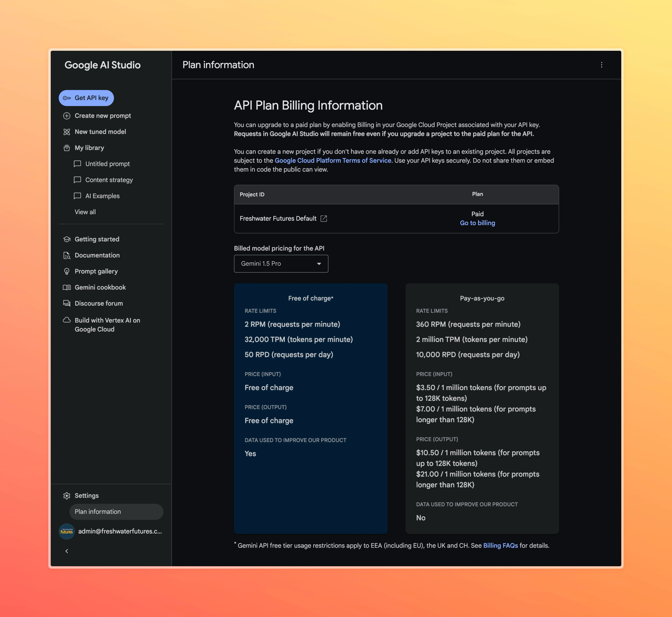Open the three-dot more options menu

pos(602,65)
